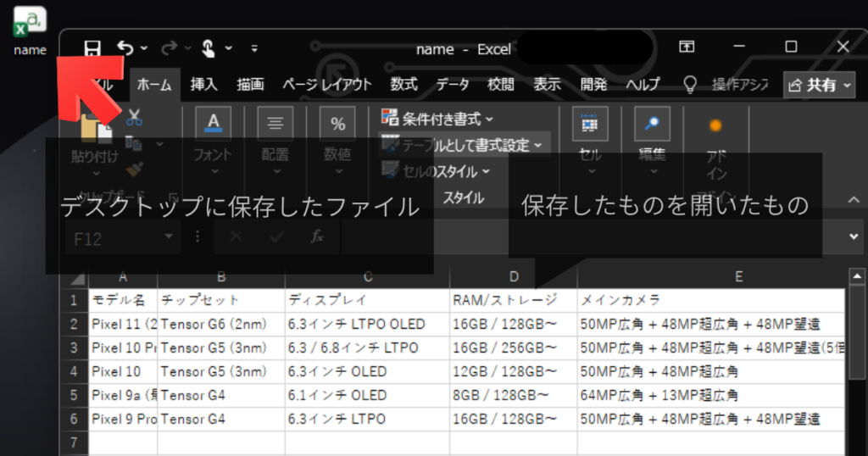This screenshot has height=456, width=868.
Task: Click the 共有 share button
Action: (x=820, y=86)
